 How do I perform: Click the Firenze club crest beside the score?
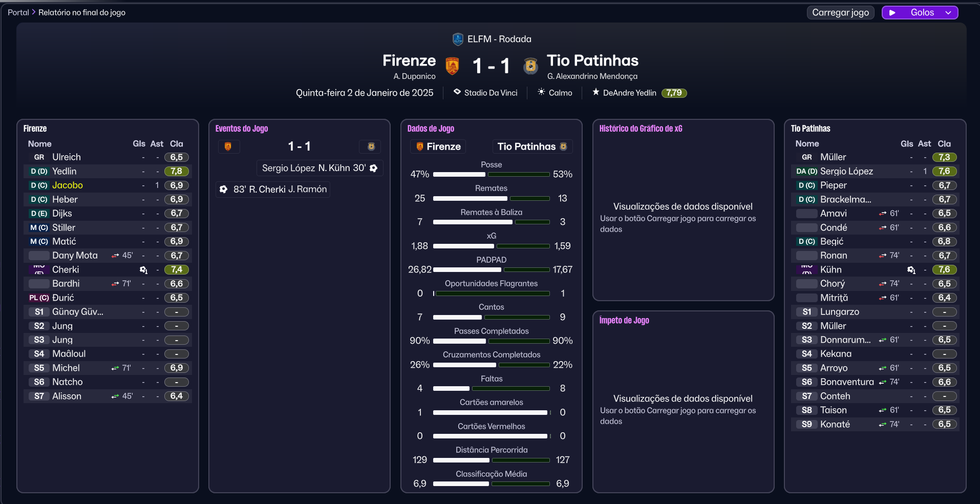pos(453,66)
